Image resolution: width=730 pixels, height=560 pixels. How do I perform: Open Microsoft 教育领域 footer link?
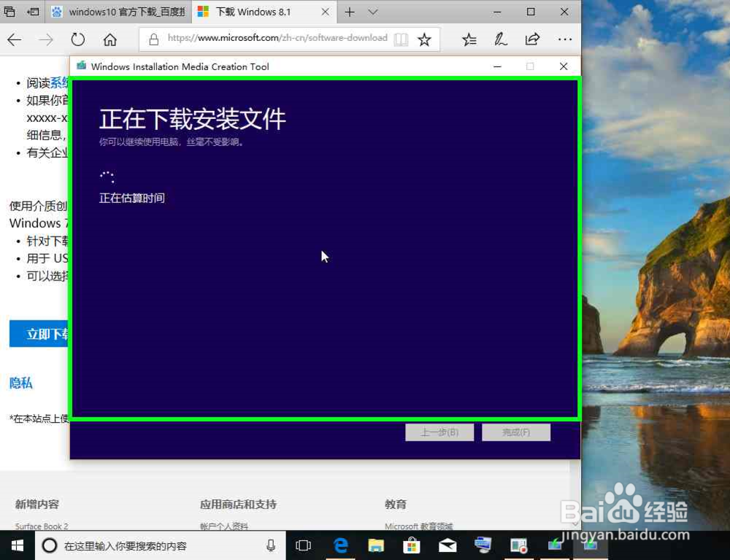pyautogui.click(x=419, y=526)
